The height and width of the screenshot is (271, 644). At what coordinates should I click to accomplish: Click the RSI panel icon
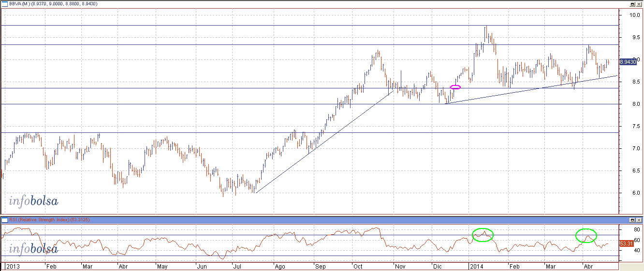[4, 220]
